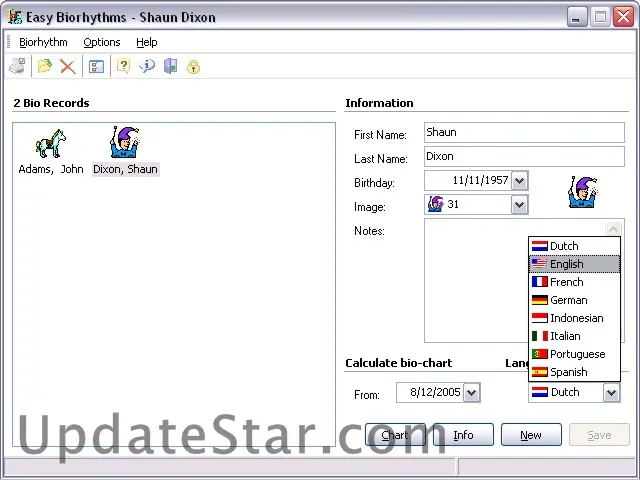This screenshot has width=640, height=480.
Task: Click the print toolbar icon
Action: click(18, 66)
